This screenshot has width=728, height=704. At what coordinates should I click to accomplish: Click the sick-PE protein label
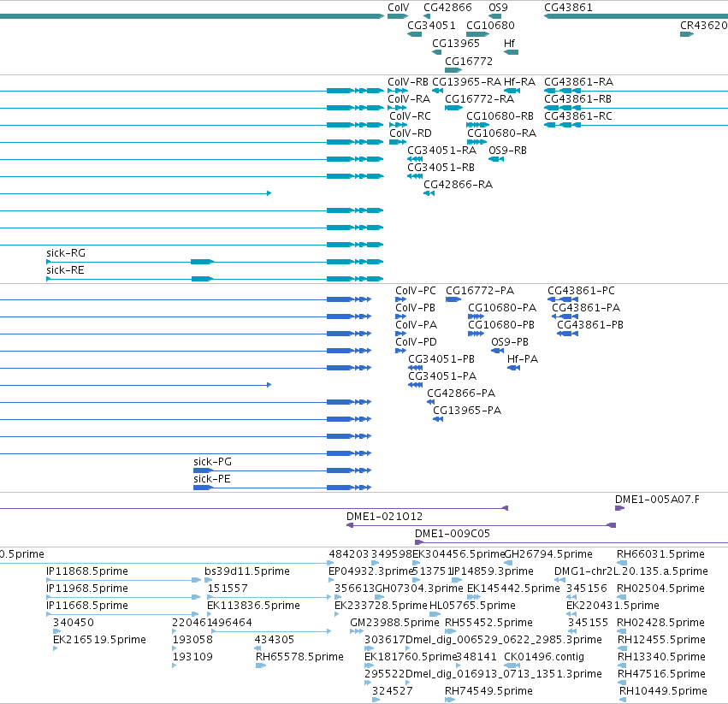click(x=211, y=480)
